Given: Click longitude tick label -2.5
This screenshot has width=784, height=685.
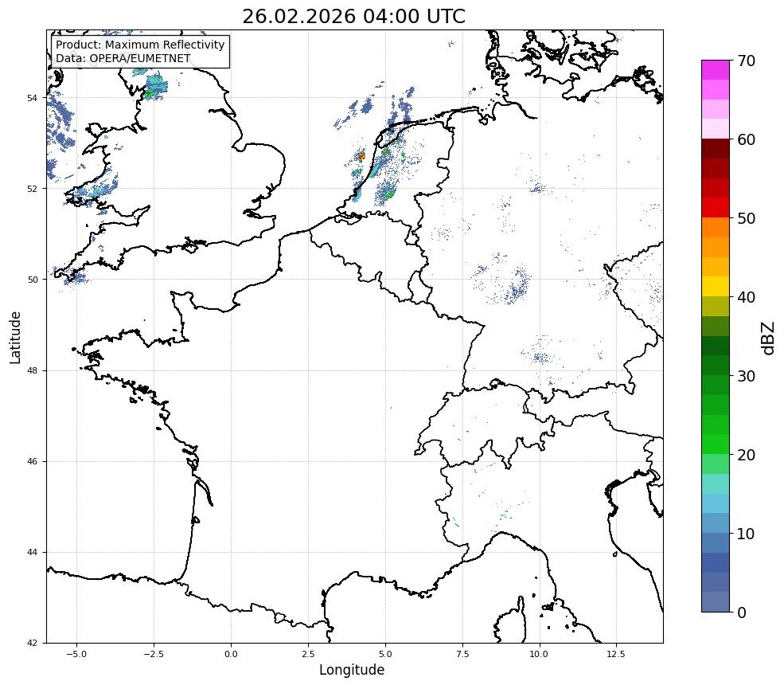Looking at the screenshot, I should (154, 654).
